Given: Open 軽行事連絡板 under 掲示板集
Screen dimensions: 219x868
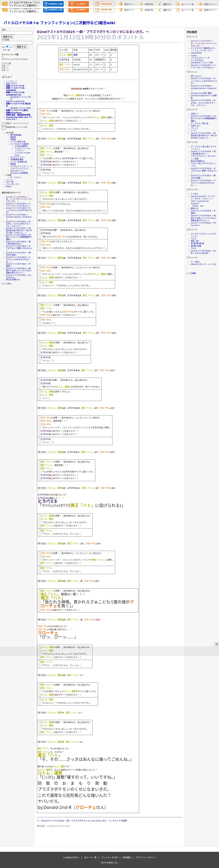Looking at the screenshot, I should pos(16,135).
